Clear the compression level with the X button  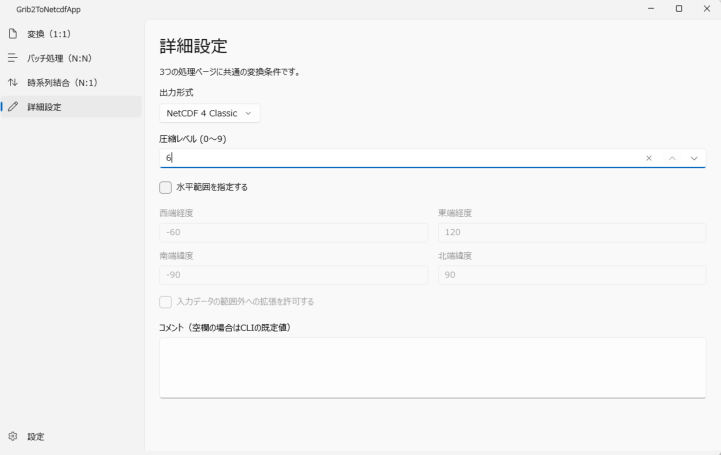pos(649,158)
